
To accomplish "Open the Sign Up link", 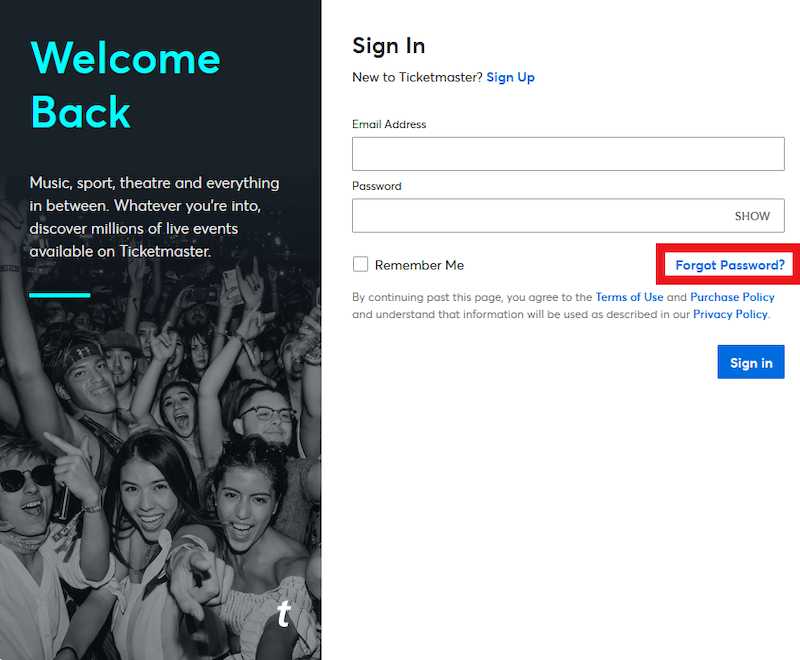I will point(510,77).
